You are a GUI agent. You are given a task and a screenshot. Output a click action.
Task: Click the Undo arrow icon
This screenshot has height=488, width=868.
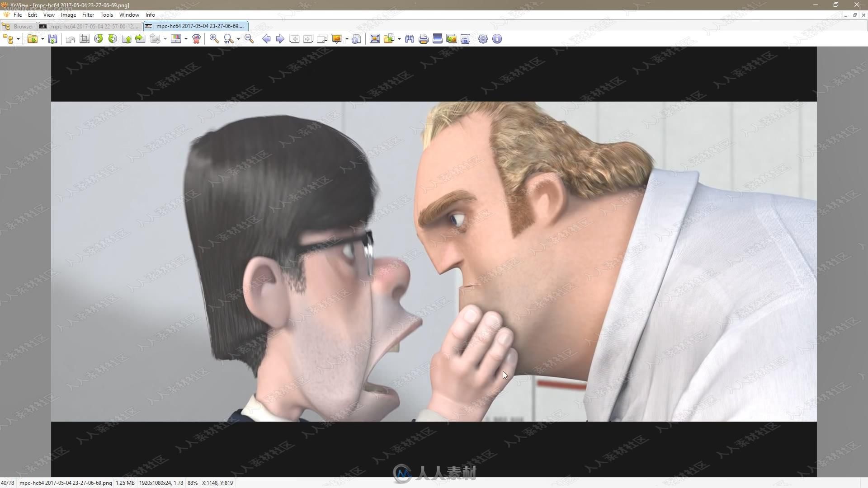tap(71, 39)
